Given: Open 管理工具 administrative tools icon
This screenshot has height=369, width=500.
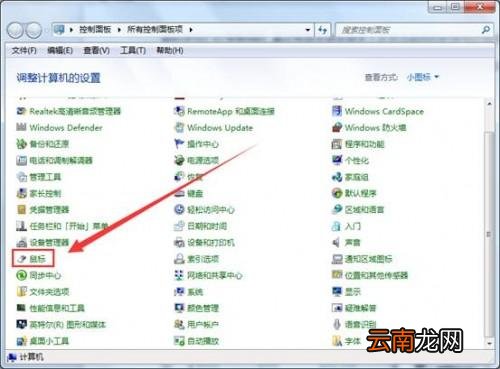Looking at the screenshot, I should tap(22, 177).
